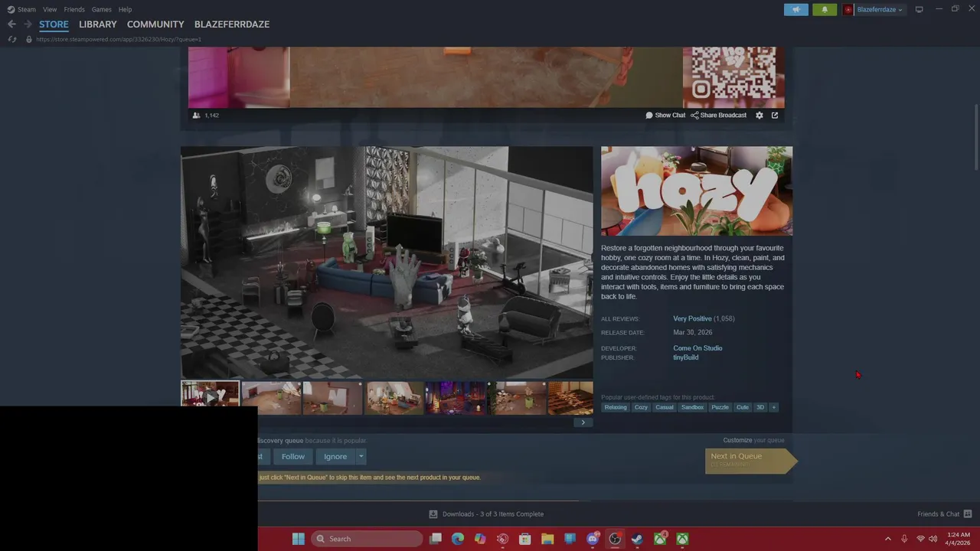Select the Cute tag
This screenshot has width=980, height=551.
coord(743,407)
